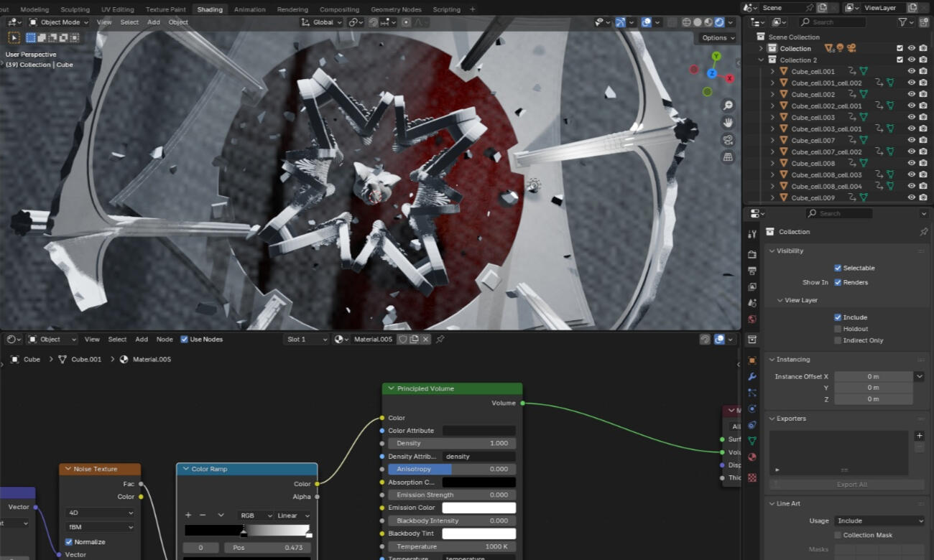Viewport: 934px width, 560px height.
Task: Disable Cube_cell.003 in renders via camera icon
Action: point(923,117)
